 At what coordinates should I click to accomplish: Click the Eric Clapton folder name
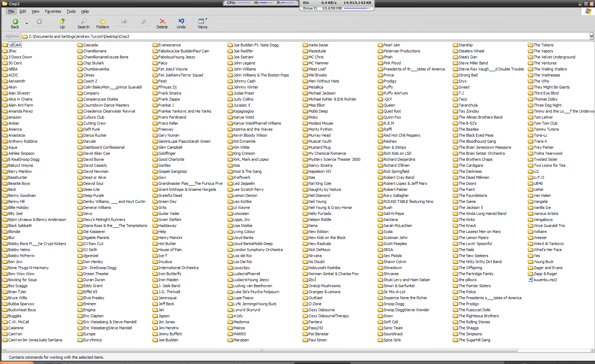(93, 316)
